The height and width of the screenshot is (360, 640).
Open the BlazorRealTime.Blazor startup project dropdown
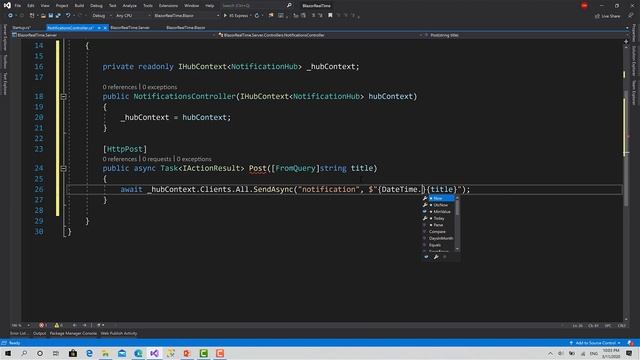187,16
